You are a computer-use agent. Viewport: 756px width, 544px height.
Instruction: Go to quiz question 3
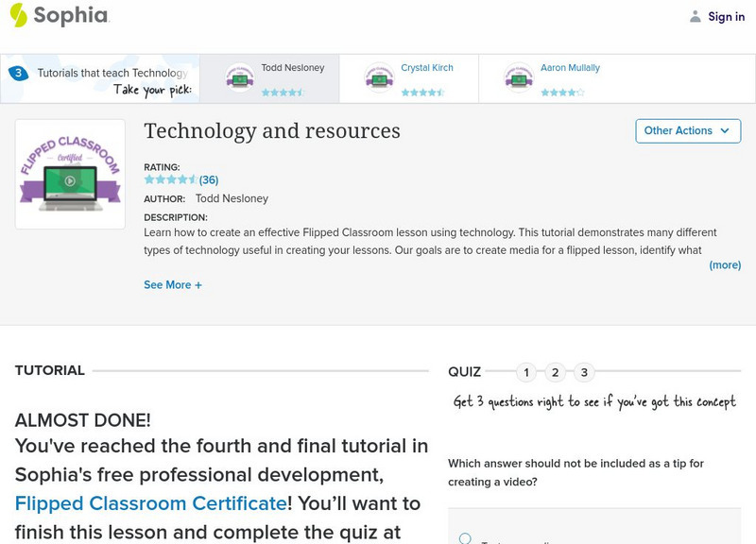tap(584, 372)
